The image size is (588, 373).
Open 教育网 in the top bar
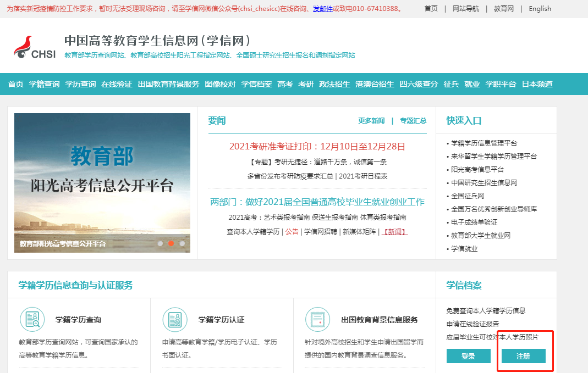pos(504,9)
